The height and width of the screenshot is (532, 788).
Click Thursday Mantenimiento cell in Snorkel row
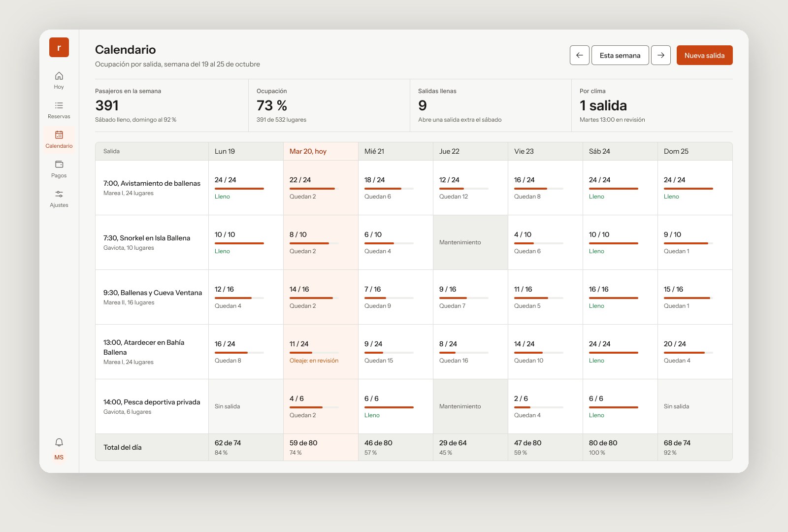pos(470,242)
